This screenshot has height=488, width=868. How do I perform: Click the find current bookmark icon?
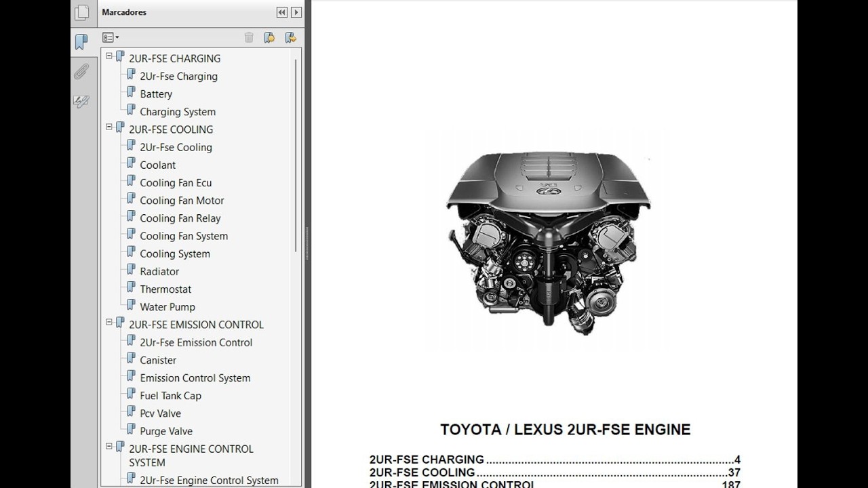click(290, 38)
